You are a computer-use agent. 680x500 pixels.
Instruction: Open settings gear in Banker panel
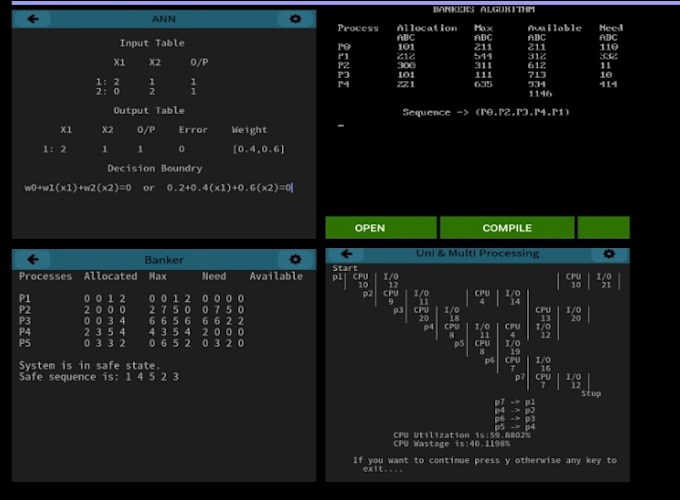(x=295, y=259)
